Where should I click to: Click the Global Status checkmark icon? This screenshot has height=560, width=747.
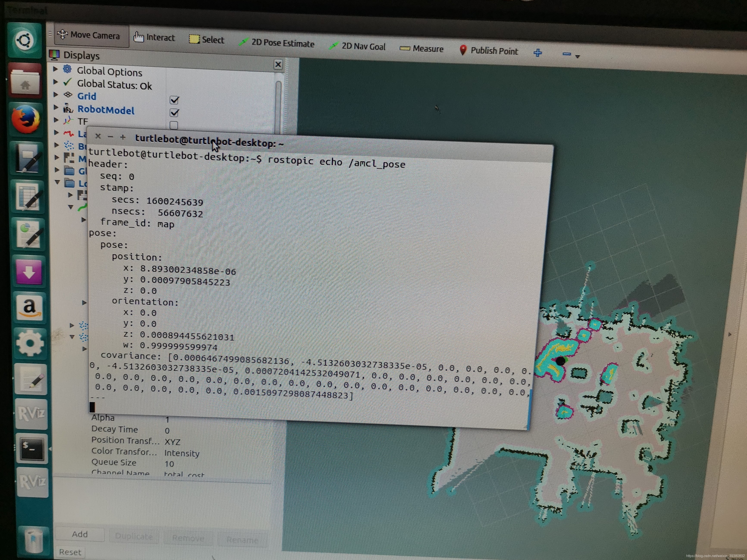67,82
